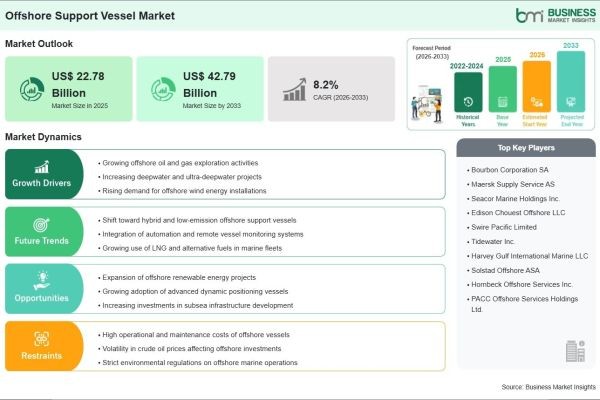Click 'High operational and maintenance costs' bullet

pos(194,335)
